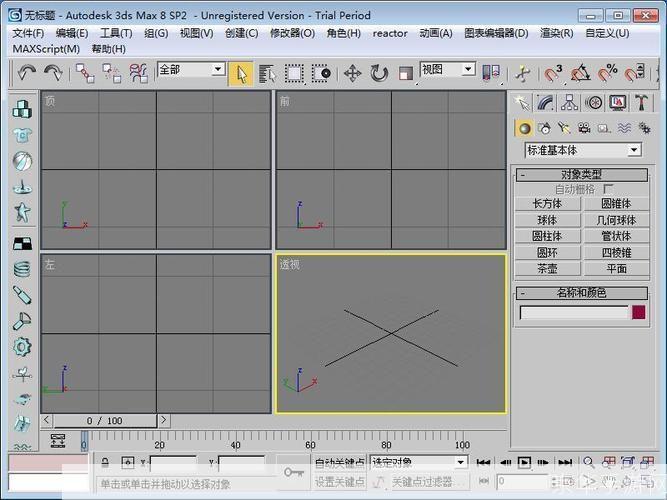Click the object name input field
Screen dimensions: 667x500
[574, 313]
